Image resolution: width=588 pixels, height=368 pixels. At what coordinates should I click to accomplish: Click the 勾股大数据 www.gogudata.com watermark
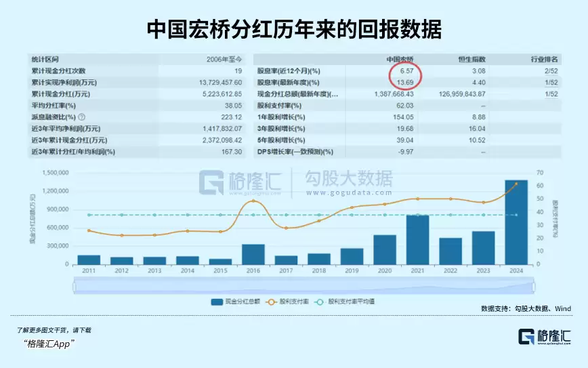point(348,182)
